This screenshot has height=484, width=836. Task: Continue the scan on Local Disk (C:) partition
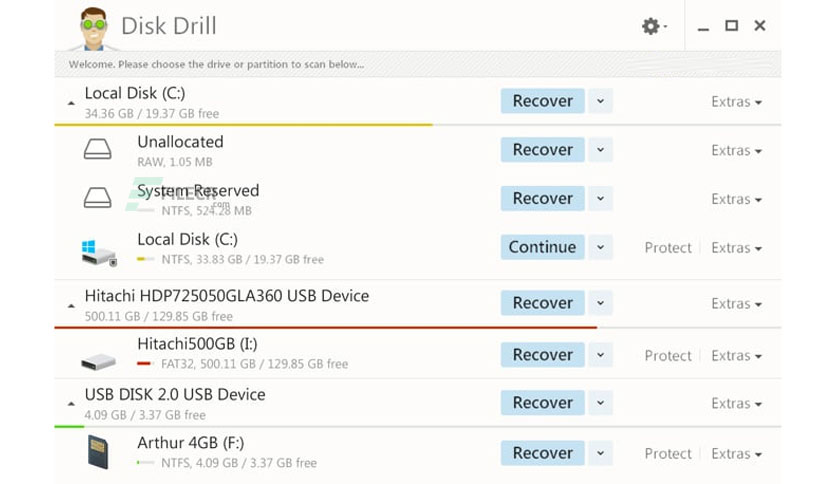pyautogui.click(x=542, y=247)
